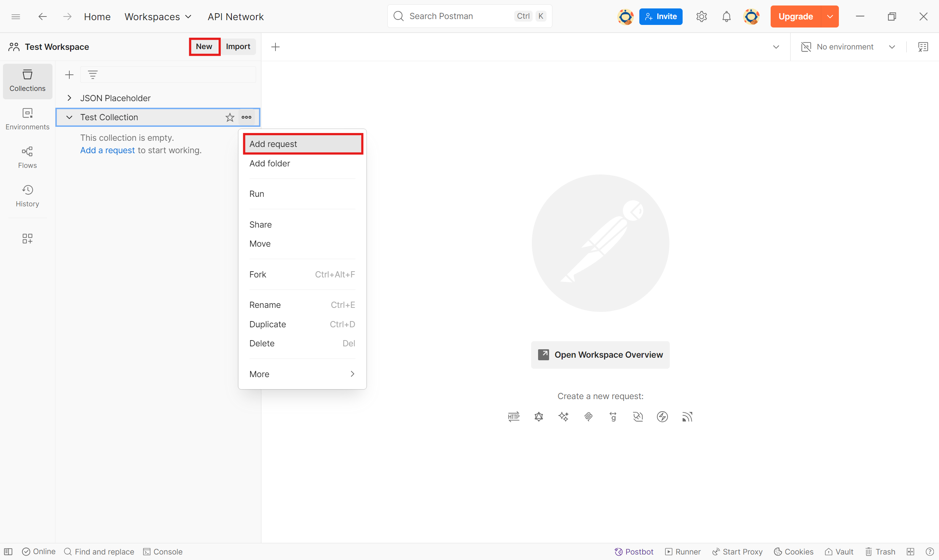Screen dimensions: 939x560
Task: Open API Network
Action: (235, 16)
